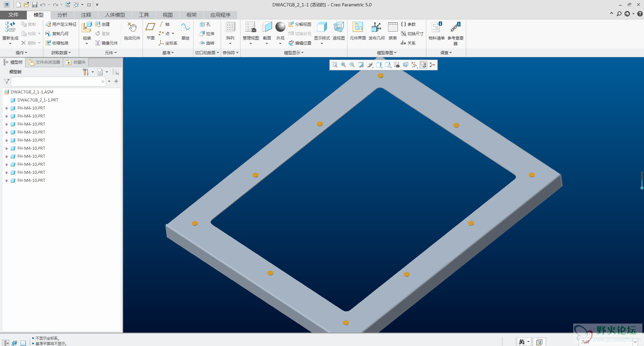Click the Section (截面) icon
This screenshot has height=346, width=644.
267,27
